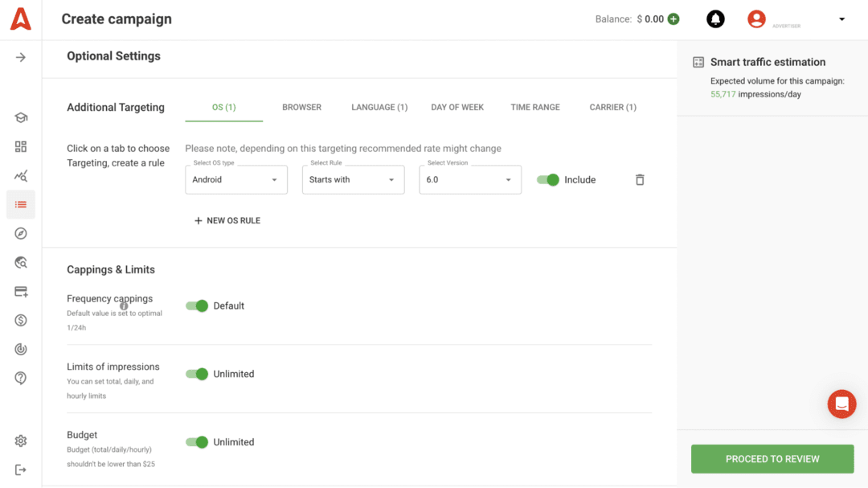This screenshot has width=868, height=488.
Task: Toggle the Include switch for OS rule
Action: [548, 180]
